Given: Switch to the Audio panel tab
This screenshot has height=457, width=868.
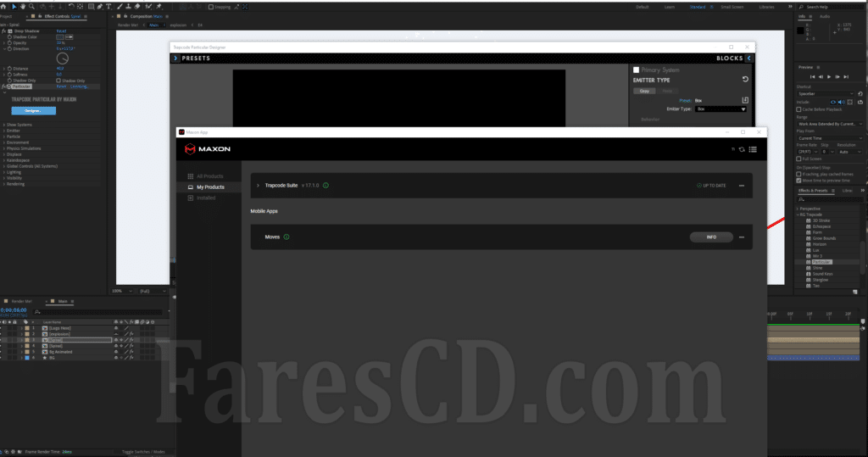Looking at the screenshot, I should click(x=824, y=17).
